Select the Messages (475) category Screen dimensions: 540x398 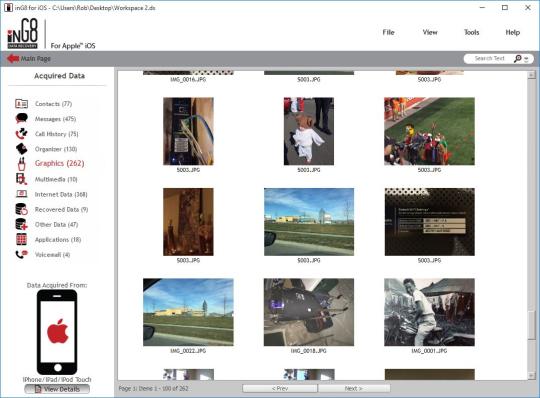pyautogui.click(x=55, y=119)
